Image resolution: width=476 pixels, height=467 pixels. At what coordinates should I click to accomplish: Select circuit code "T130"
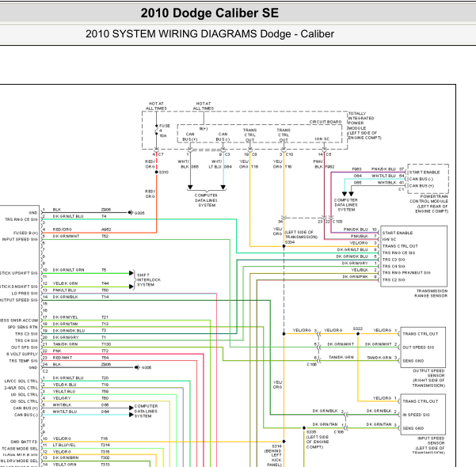click(106, 344)
